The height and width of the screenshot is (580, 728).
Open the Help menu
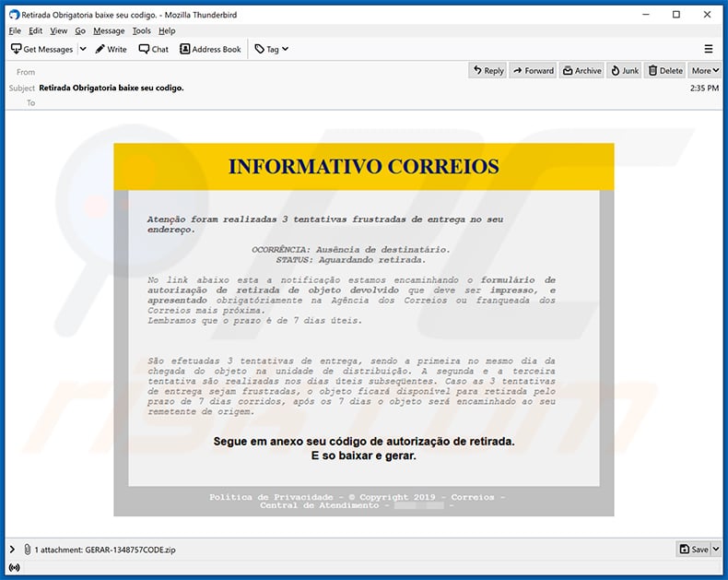coord(167,30)
